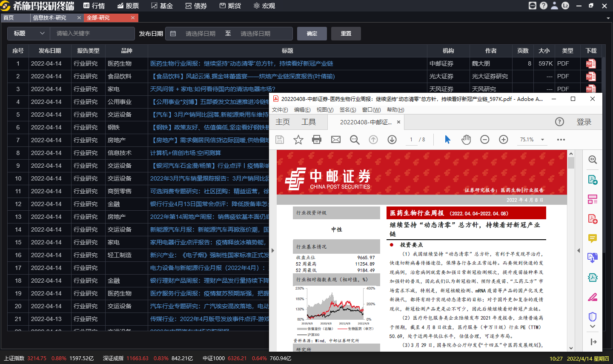Go to next page with down arrow
The height and width of the screenshot is (364, 613).
(392, 140)
